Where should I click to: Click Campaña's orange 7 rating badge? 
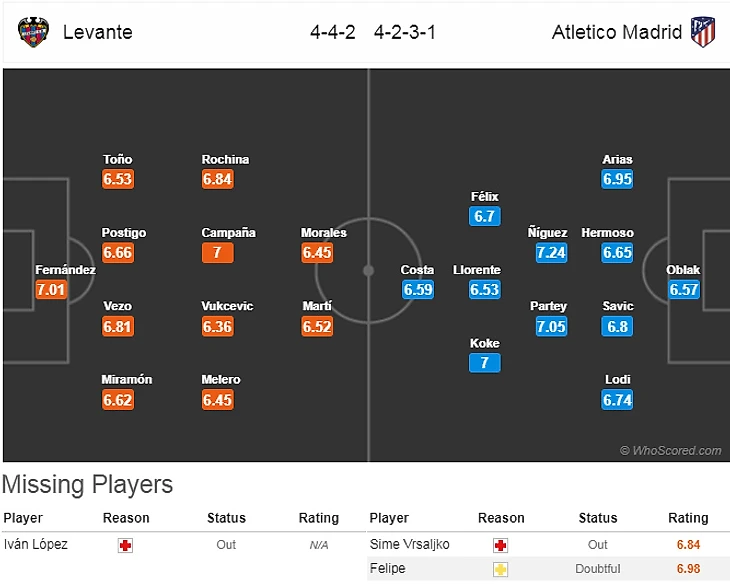click(217, 253)
